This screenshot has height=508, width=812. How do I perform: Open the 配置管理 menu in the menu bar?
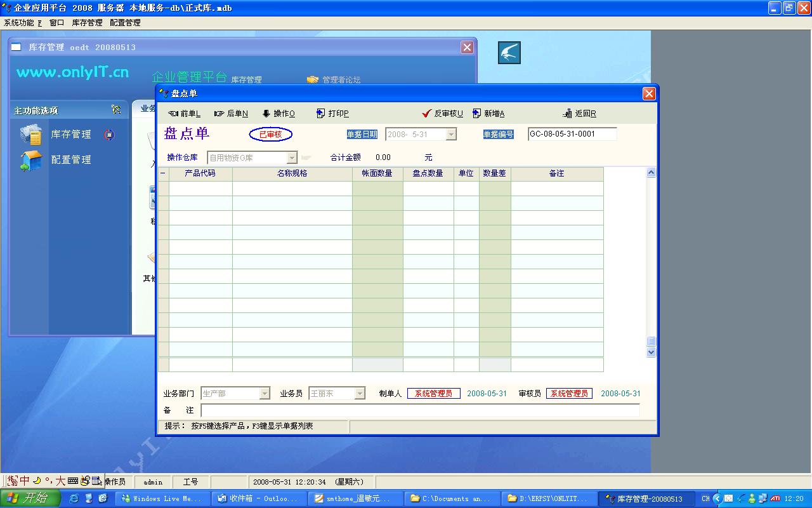pyautogui.click(x=125, y=23)
